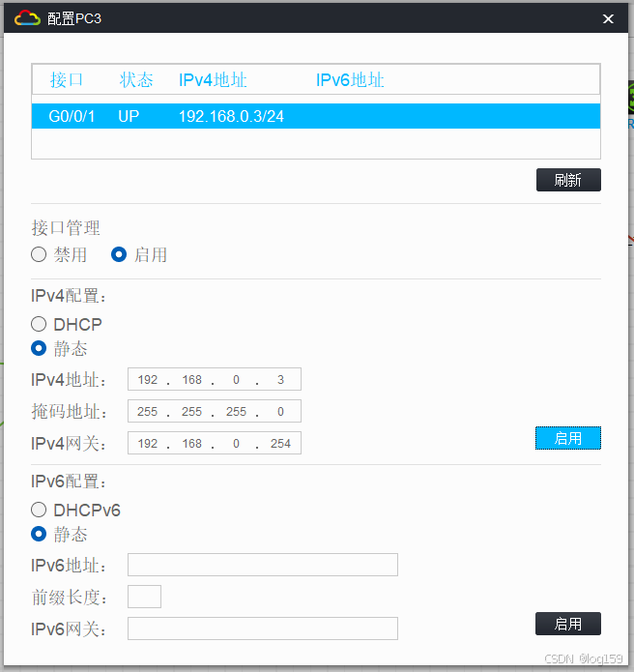Viewport: 634px width, 672px height.
Task: Choose DHCPv6 for IPv6 configuration
Action: point(39,510)
